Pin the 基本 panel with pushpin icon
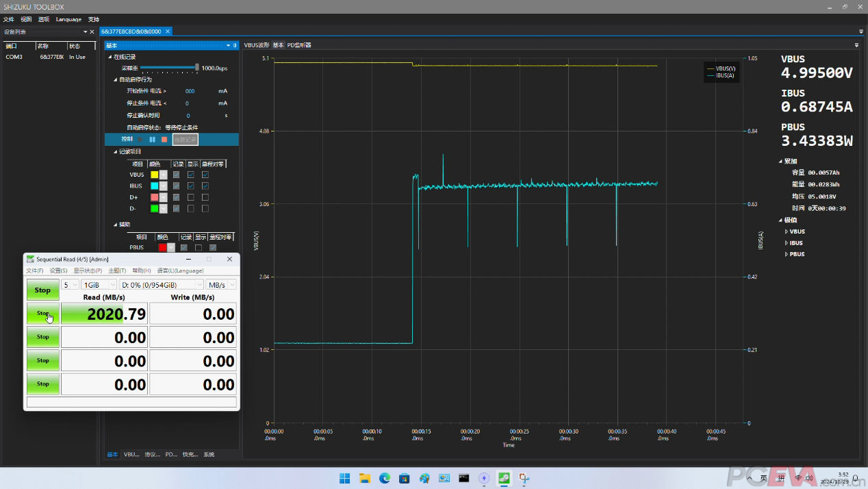 235,45
